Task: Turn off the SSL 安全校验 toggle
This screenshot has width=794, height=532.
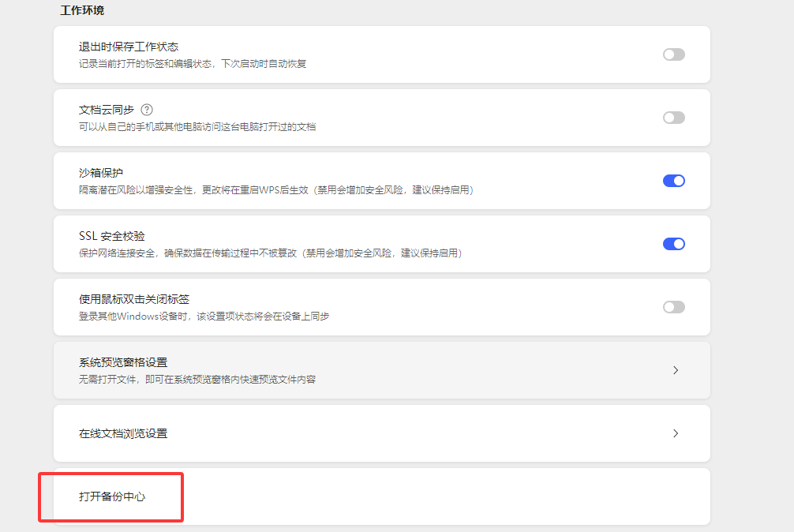Action: point(673,243)
